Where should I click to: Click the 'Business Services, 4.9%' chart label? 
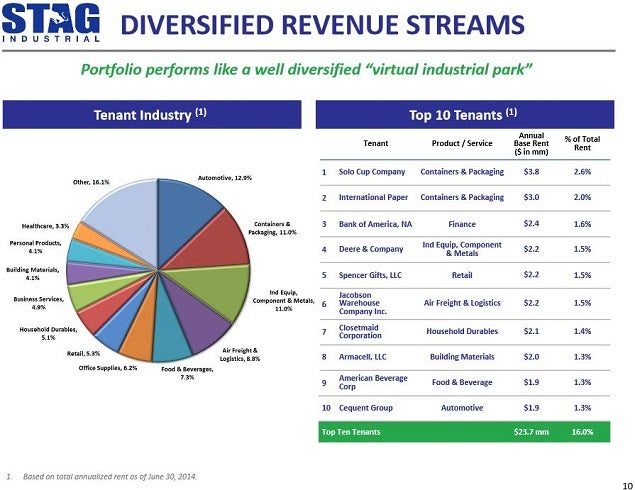[x=38, y=303]
